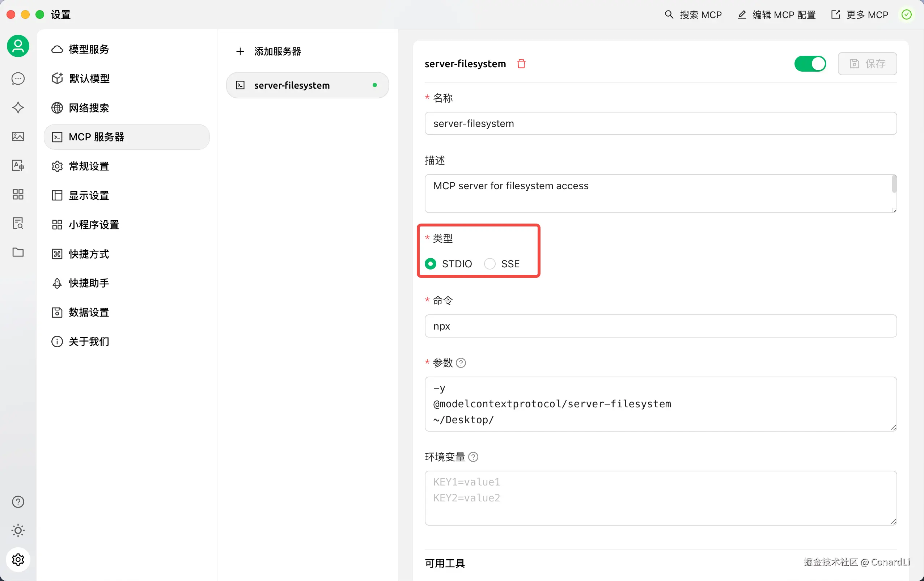Click the red trash delete server icon
This screenshot has width=924, height=581.
tap(521, 64)
